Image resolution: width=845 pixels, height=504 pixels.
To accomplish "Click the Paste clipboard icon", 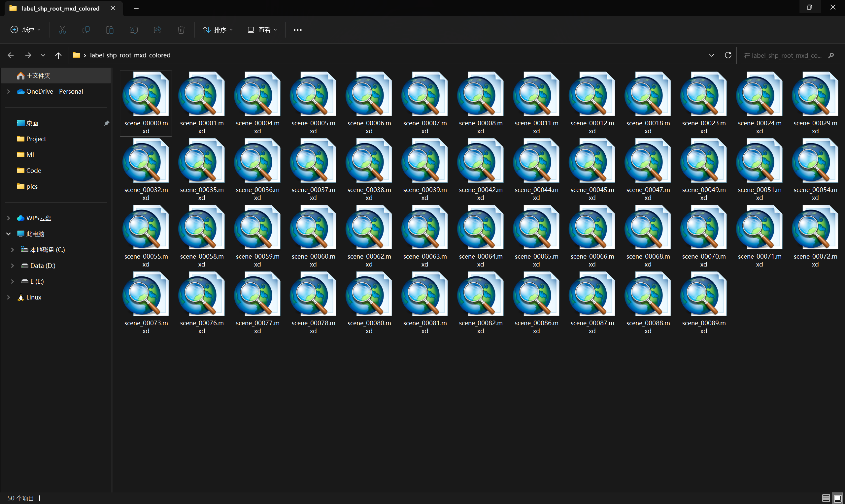I will tap(110, 30).
